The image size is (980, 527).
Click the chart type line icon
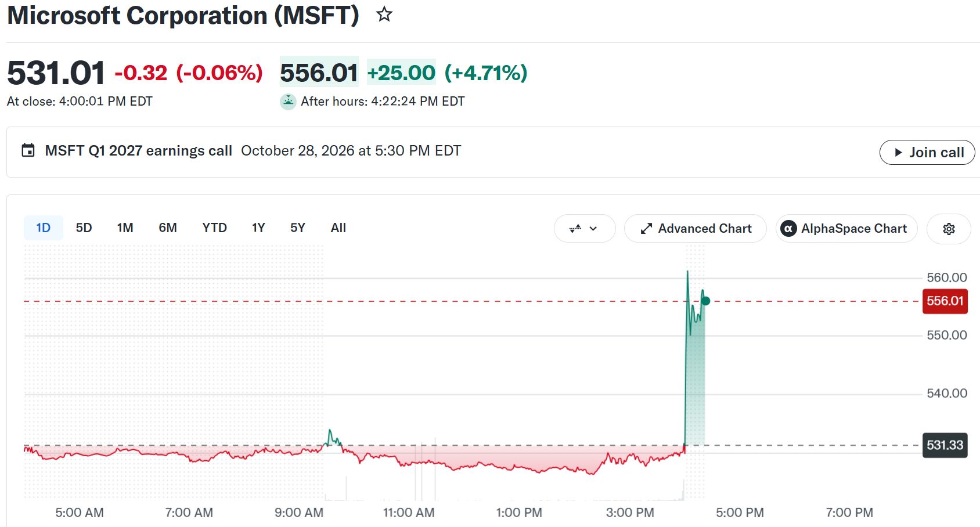point(575,229)
